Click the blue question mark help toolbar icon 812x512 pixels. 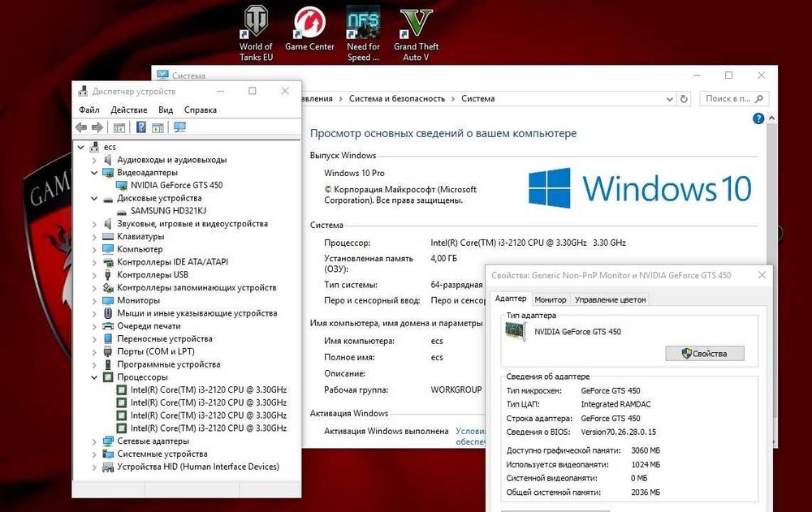tap(140, 127)
